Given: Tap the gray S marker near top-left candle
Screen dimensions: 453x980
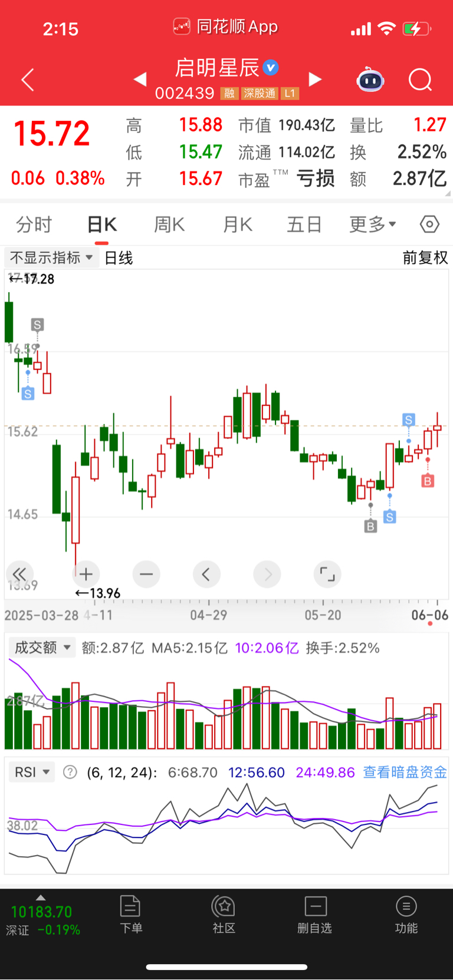Looking at the screenshot, I should pos(38,325).
